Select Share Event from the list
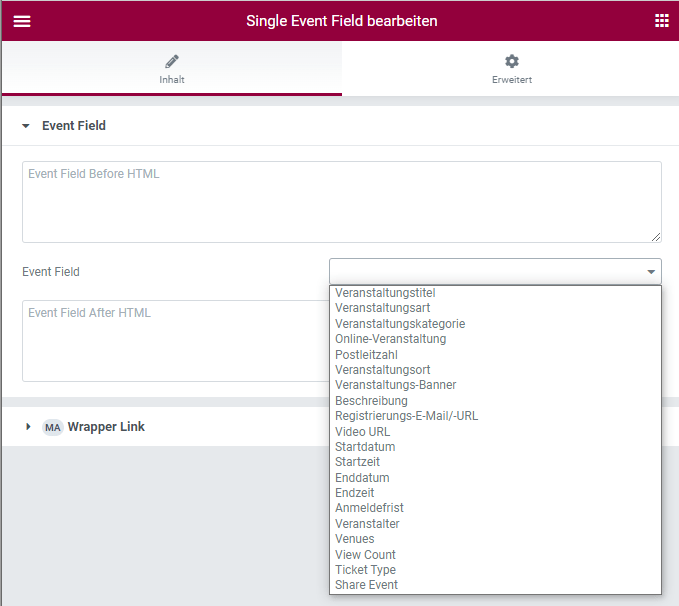679x606 pixels. [x=366, y=585]
